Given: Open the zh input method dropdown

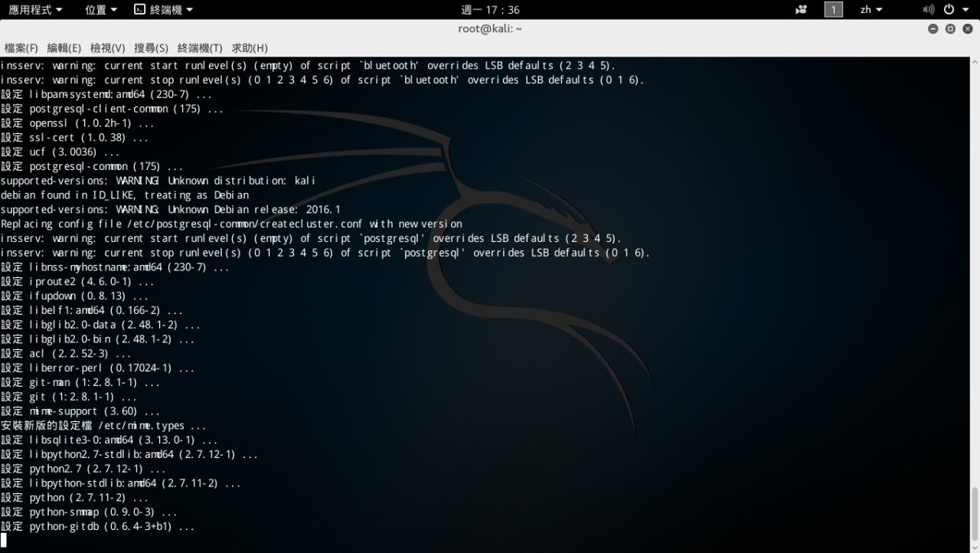Looking at the screenshot, I should 871,10.
